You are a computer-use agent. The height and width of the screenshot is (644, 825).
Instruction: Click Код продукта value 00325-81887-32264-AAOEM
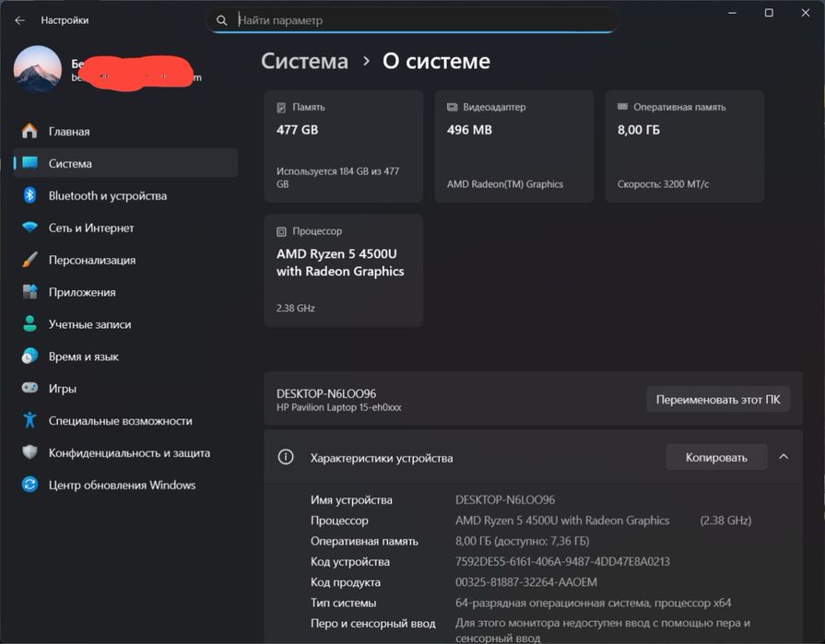(x=526, y=582)
